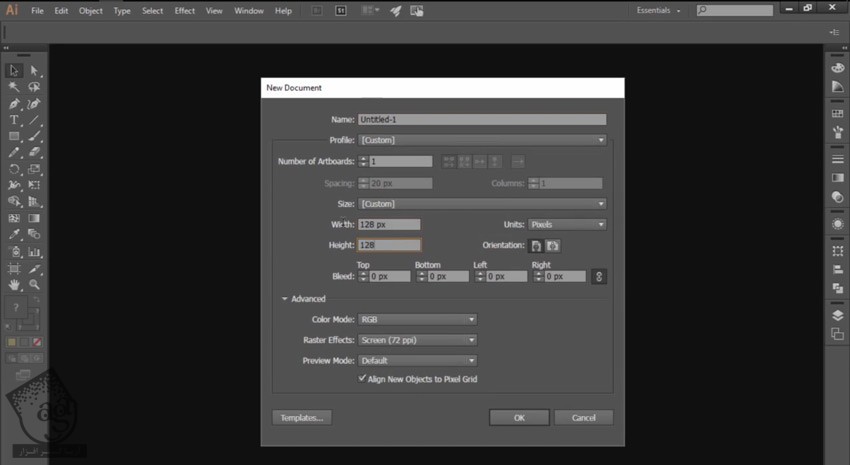Click the Templates... button
This screenshot has height=465, width=850.
click(x=302, y=417)
